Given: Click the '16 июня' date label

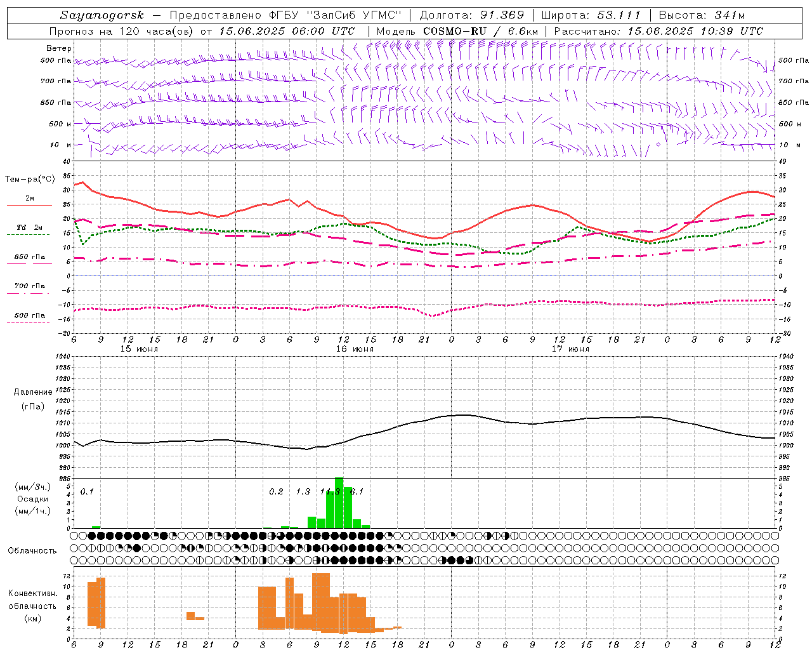Looking at the screenshot, I should pyautogui.click(x=355, y=349).
